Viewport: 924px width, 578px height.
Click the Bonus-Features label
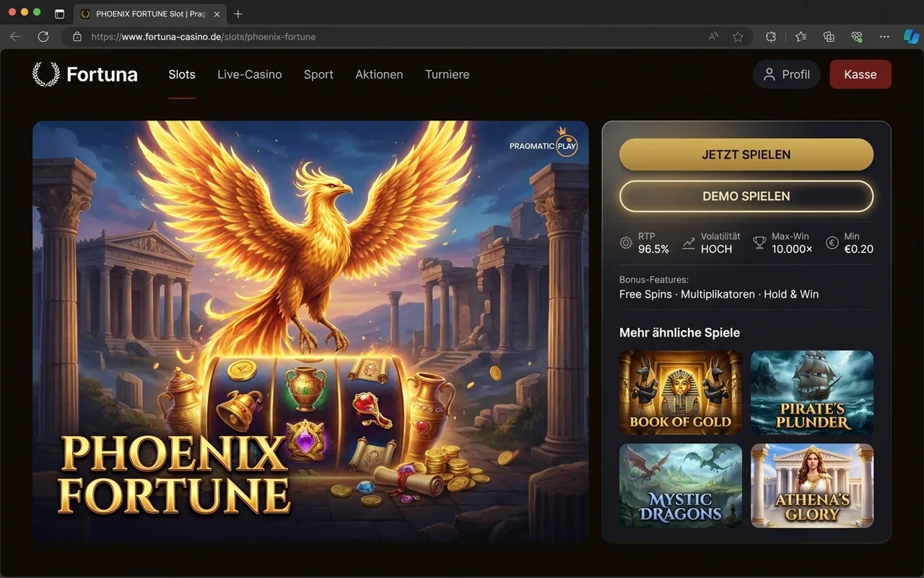(x=654, y=280)
